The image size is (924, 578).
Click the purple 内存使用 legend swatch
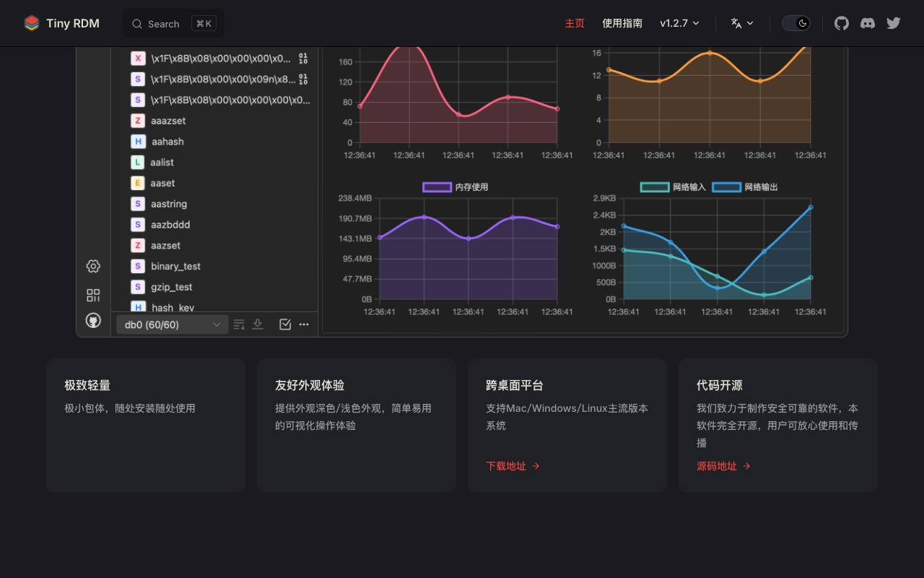(x=437, y=187)
